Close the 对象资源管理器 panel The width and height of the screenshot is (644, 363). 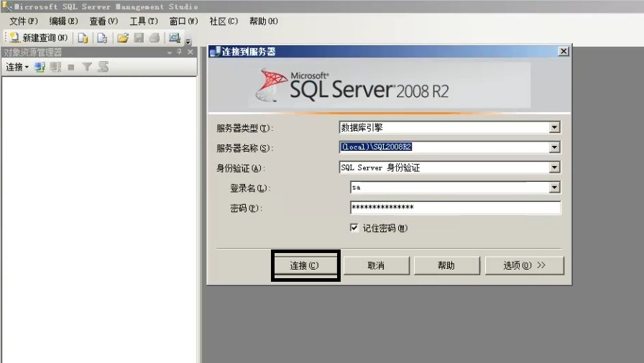(190, 52)
